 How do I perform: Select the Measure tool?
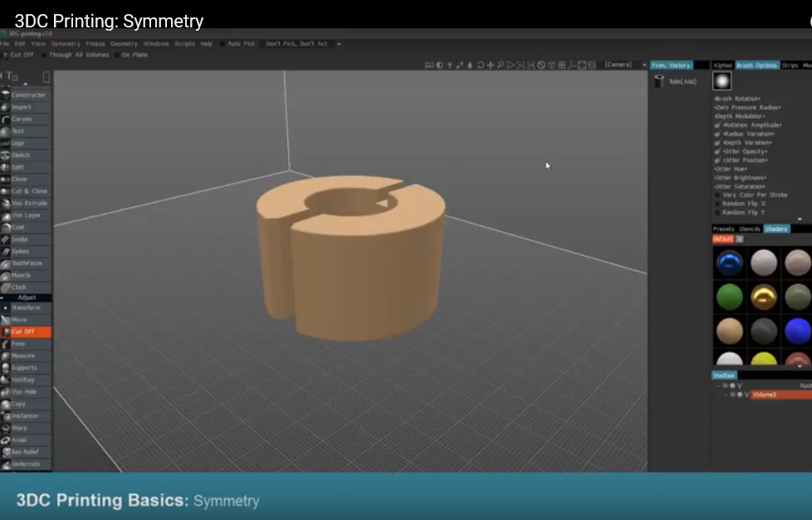pos(26,356)
